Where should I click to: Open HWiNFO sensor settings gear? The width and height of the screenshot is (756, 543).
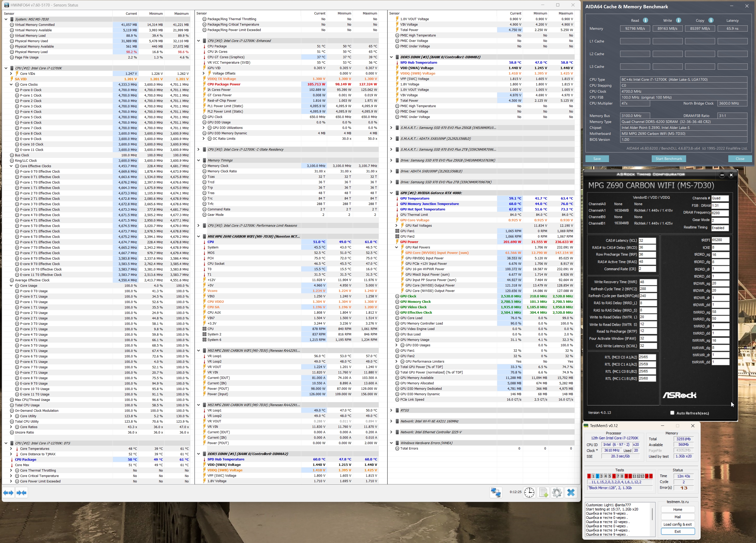click(x=557, y=492)
